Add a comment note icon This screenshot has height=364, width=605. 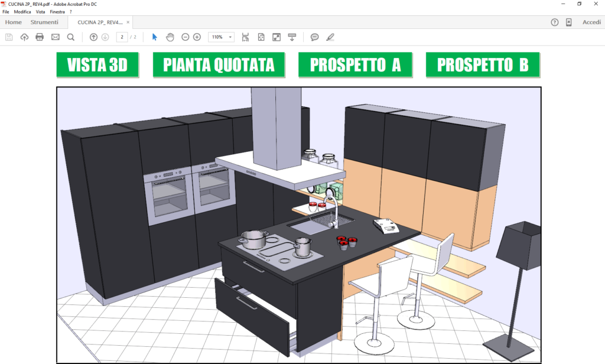click(314, 37)
